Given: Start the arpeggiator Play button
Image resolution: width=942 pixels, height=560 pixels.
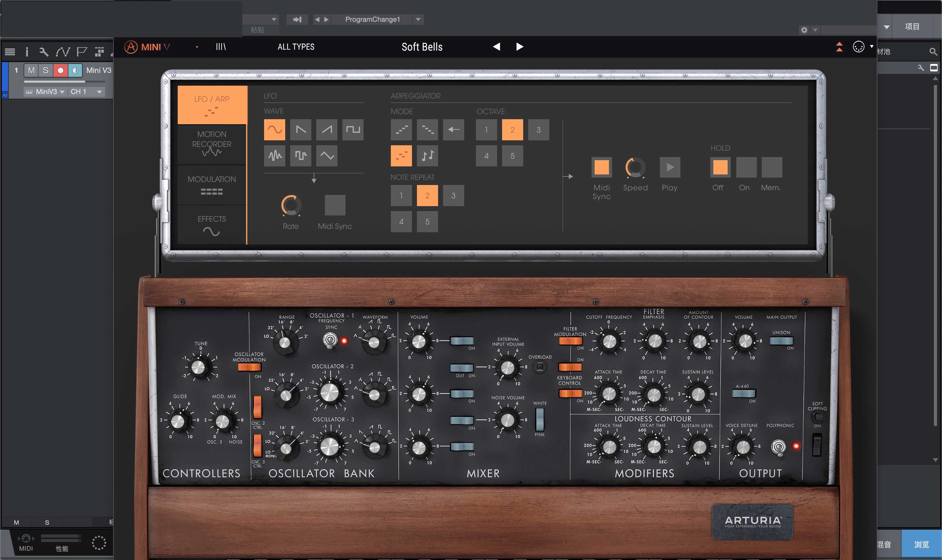Looking at the screenshot, I should [x=670, y=167].
